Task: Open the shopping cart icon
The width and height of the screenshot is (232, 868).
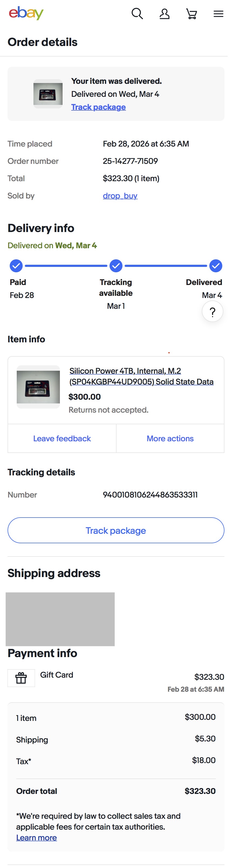Action: [x=192, y=14]
